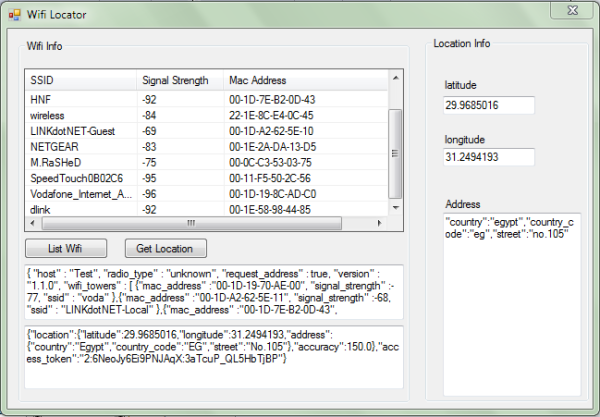Click the latitude label

[460, 85]
